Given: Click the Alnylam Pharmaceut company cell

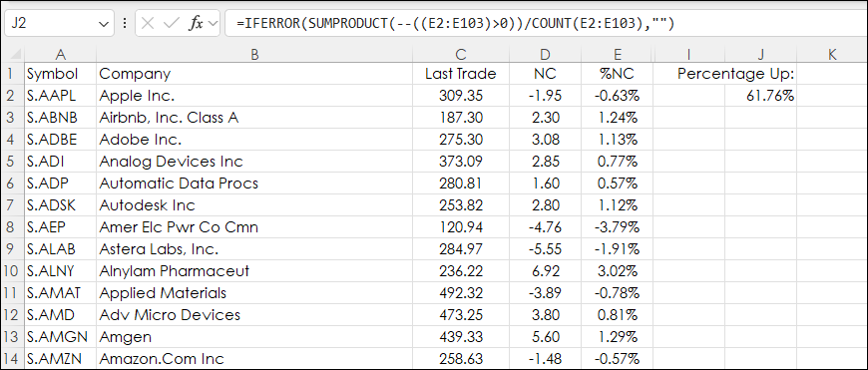Looking at the screenshot, I should (x=254, y=271).
